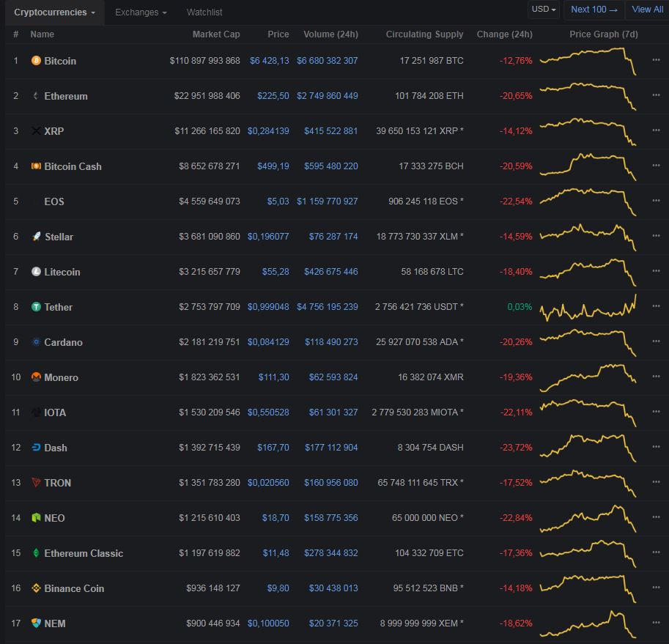Screen dimensions: 669x644
Task: Click the Tether logo icon
Action: pos(36,307)
